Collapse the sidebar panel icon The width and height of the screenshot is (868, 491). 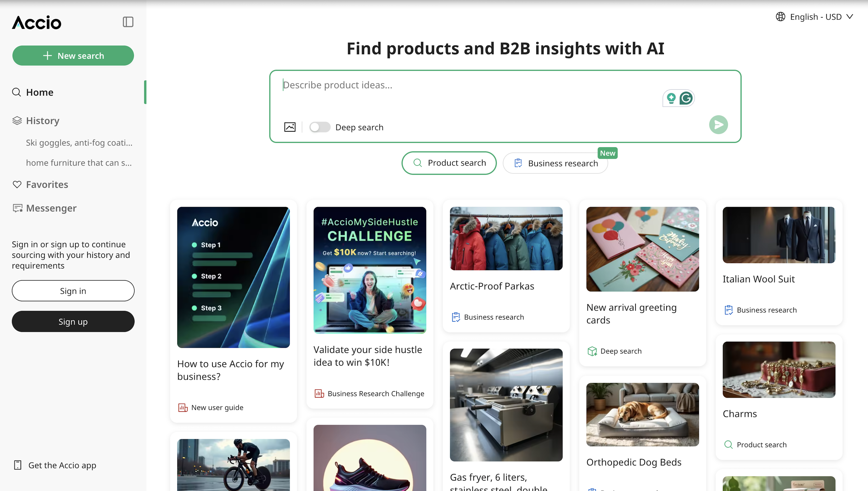128,22
